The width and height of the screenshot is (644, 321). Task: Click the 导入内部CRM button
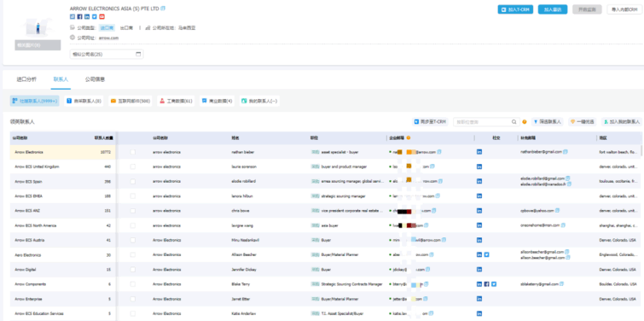tap(624, 9)
